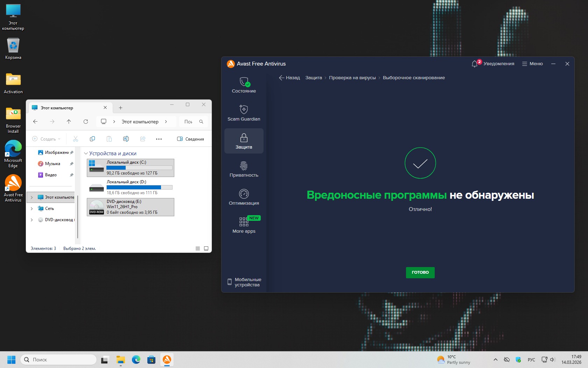Open More apps in Avast sidebar
588x368 pixels.
coord(244,225)
